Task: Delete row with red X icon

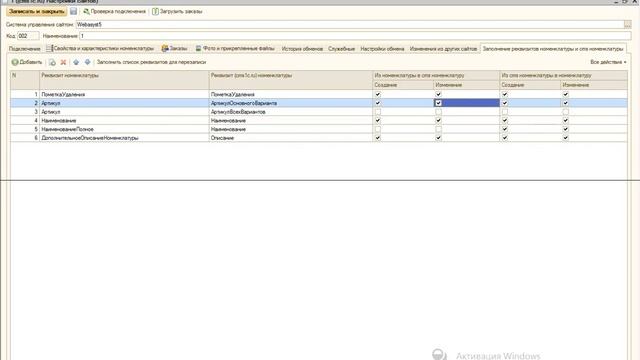Action: [x=63, y=62]
